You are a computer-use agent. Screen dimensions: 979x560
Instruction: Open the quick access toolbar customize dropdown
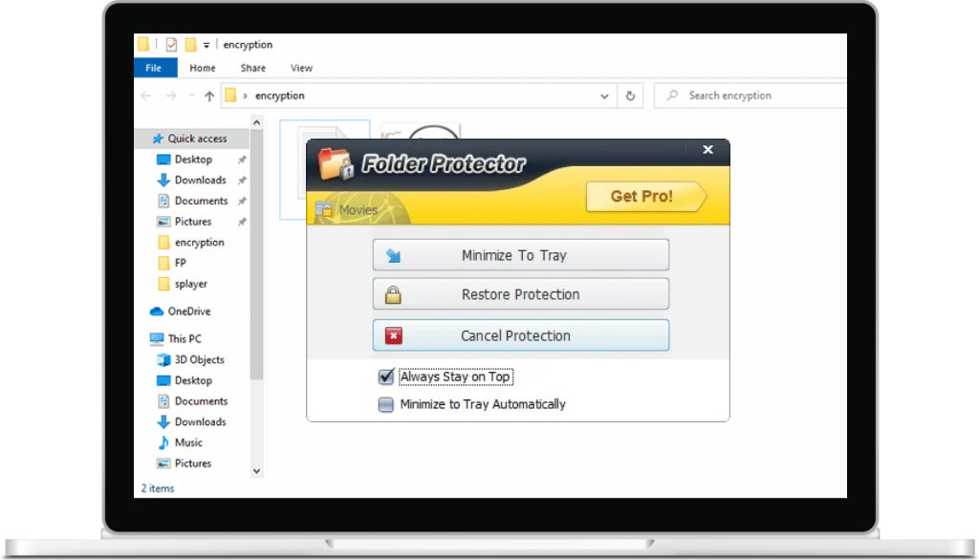(x=207, y=45)
